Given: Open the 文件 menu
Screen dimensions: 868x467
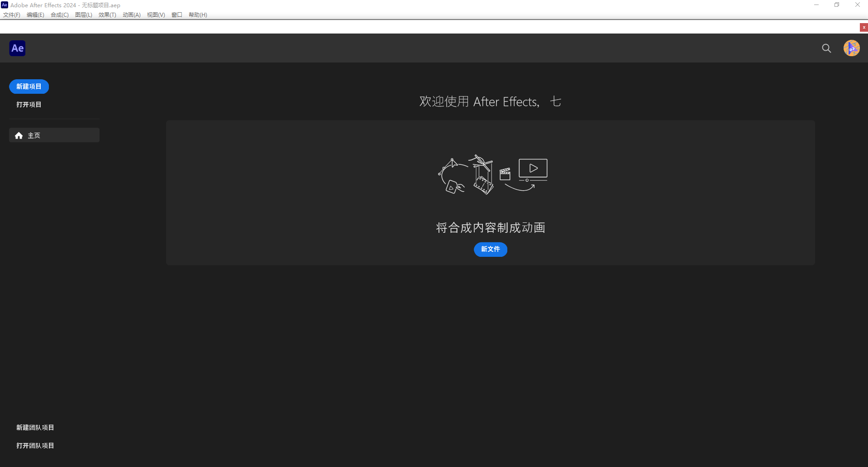Looking at the screenshot, I should 12,14.
